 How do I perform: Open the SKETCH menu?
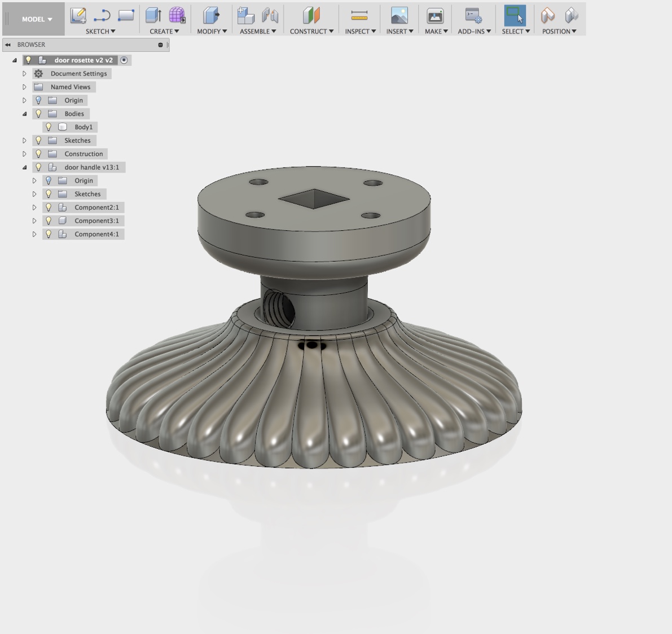[x=100, y=31]
